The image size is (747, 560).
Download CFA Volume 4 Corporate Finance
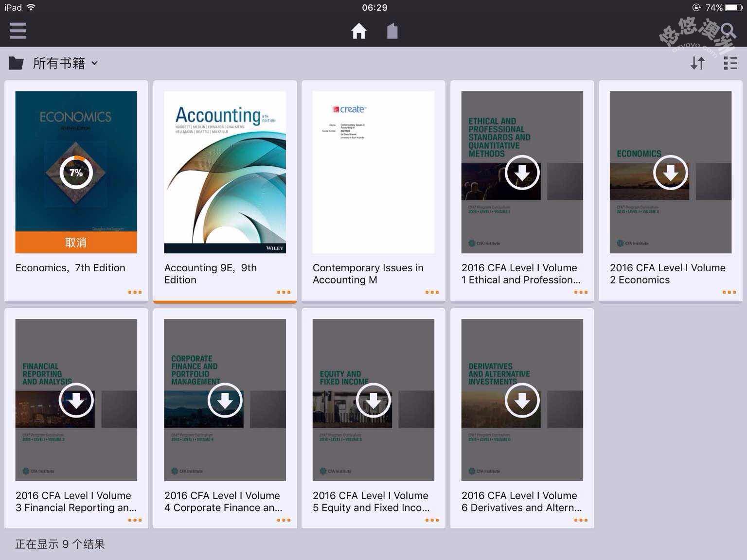[225, 400]
